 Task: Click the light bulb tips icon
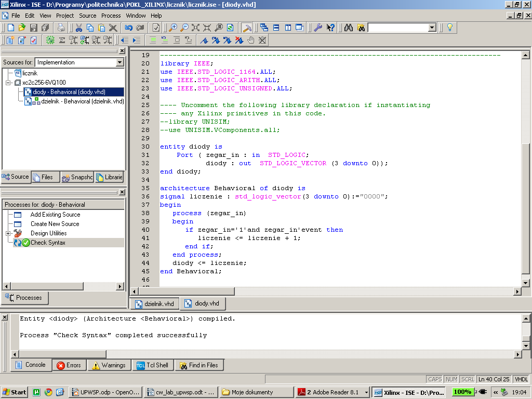tap(450, 28)
